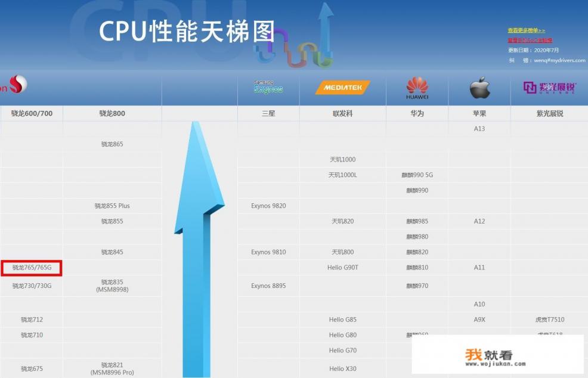588x378 pixels.
Task: Click the Exynos 8895 cell
Action: (268, 286)
